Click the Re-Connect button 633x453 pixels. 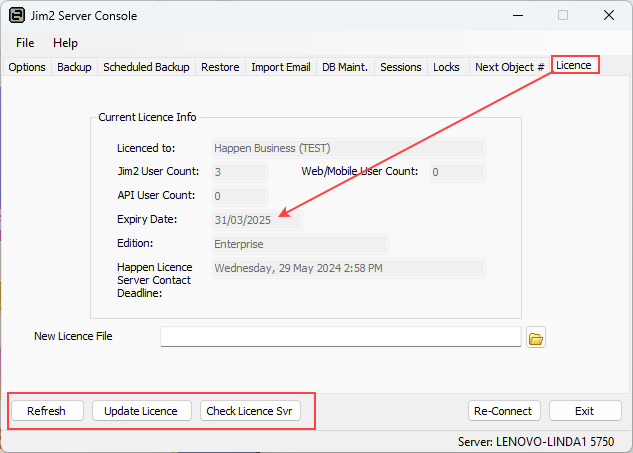click(503, 411)
